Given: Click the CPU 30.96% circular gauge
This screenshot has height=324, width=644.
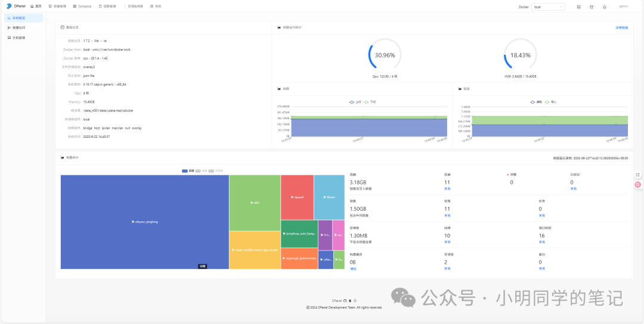Looking at the screenshot, I should (x=385, y=55).
